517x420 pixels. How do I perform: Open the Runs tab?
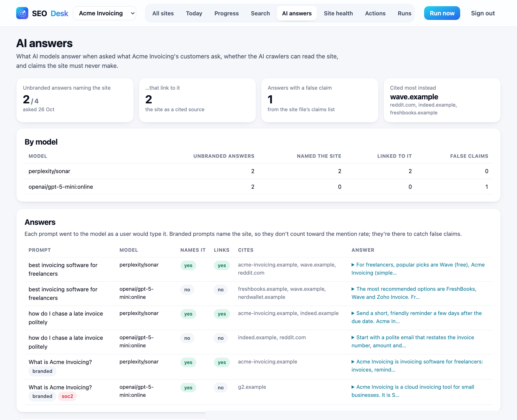pyautogui.click(x=404, y=13)
